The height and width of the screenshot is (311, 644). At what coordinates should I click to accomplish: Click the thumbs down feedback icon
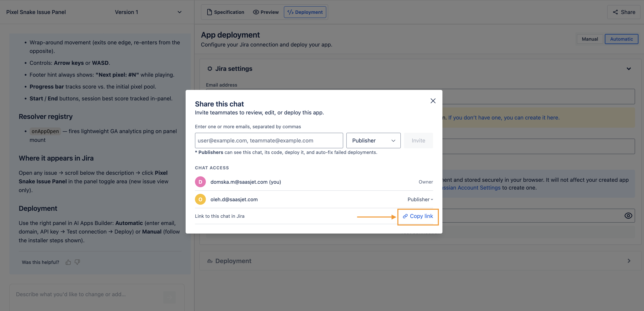pyautogui.click(x=77, y=262)
